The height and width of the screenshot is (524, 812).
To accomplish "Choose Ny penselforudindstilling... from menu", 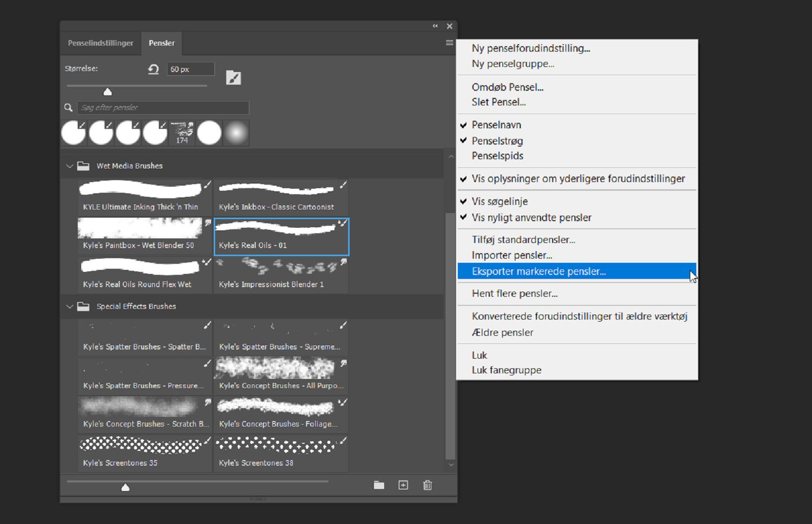I will (x=577, y=48).
